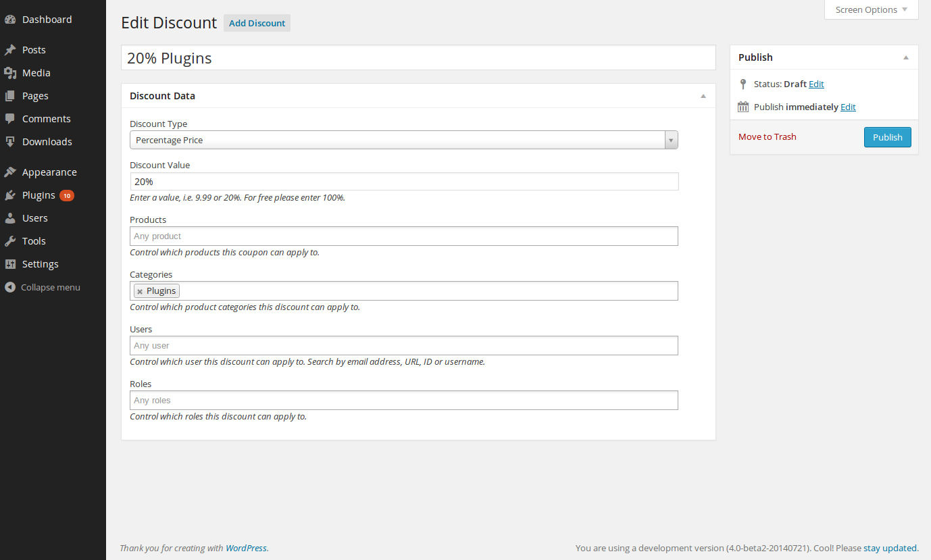This screenshot has width=931, height=560.
Task: Click the Appearance paintbrush icon
Action: click(10, 172)
